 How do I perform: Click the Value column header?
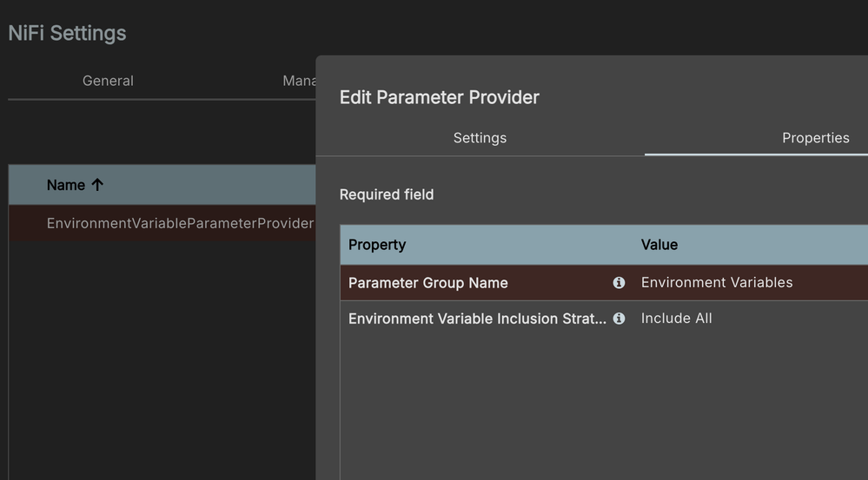(x=659, y=245)
